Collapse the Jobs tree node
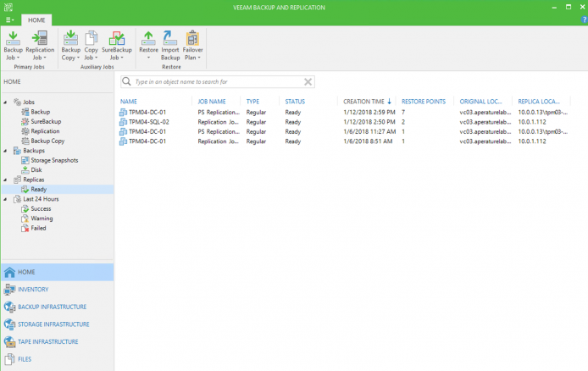This screenshot has width=588, height=371. point(5,102)
